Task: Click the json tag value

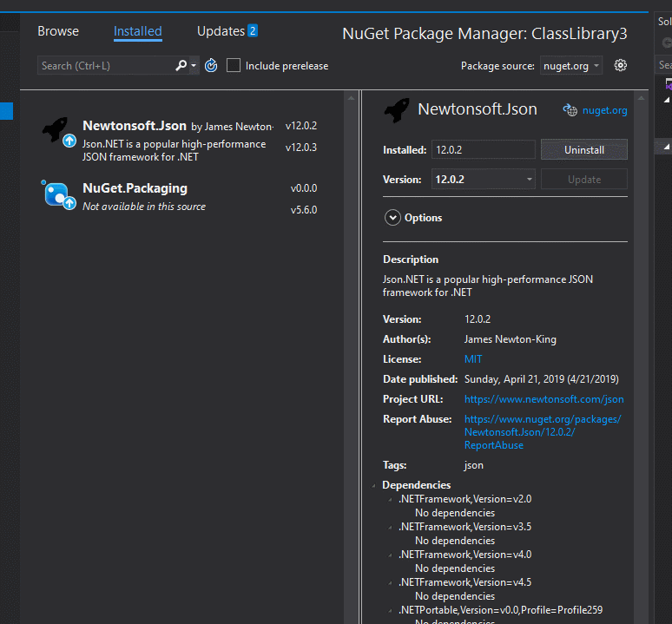Action: pyautogui.click(x=473, y=465)
